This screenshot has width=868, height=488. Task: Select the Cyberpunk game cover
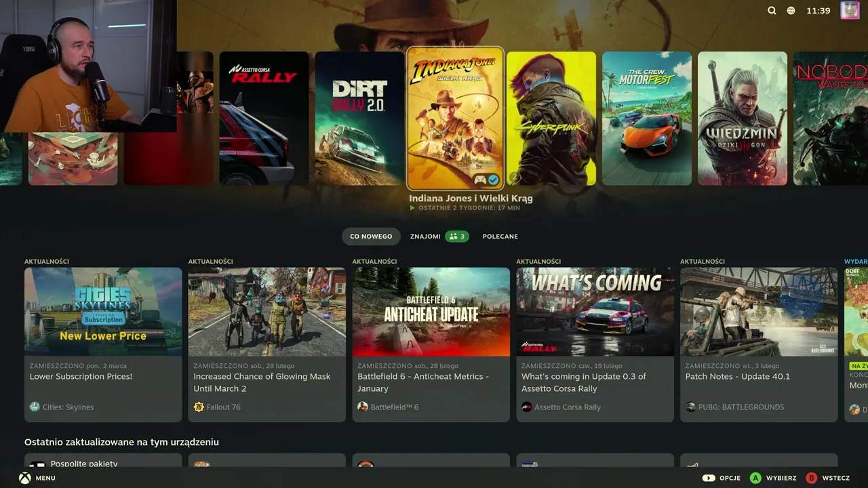tap(551, 119)
